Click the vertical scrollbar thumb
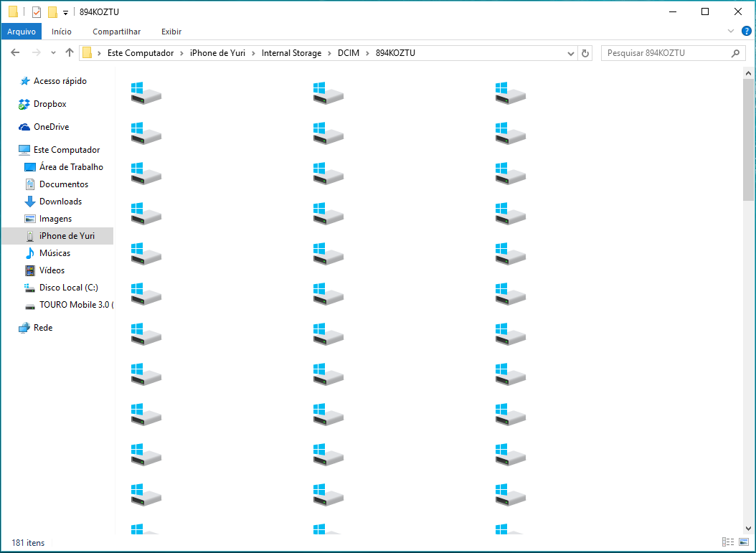The height and width of the screenshot is (553, 756). click(748, 140)
